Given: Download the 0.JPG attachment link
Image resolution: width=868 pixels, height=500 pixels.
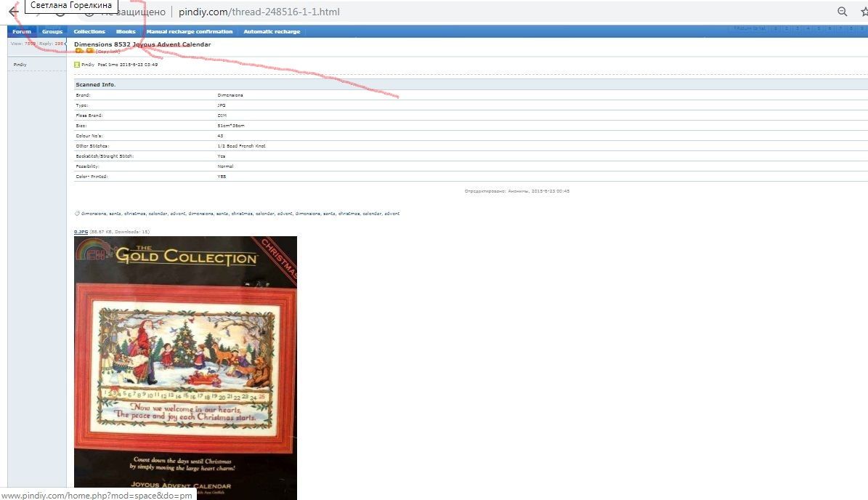Looking at the screenshot, I should coord(81,232).
